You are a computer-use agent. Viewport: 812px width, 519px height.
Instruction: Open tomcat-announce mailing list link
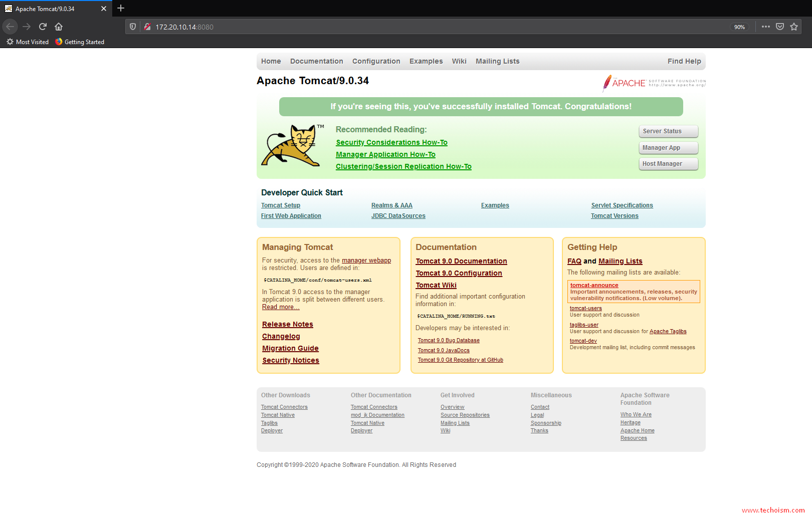coord(594,286)
